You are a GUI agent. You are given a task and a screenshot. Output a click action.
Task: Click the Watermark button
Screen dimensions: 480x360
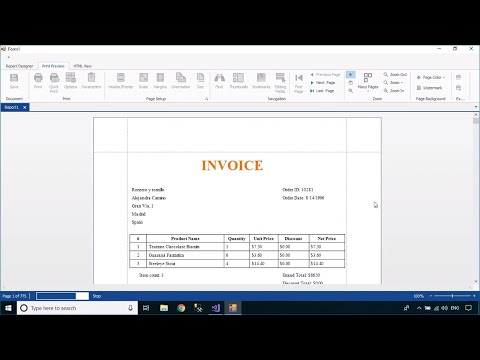429,88
